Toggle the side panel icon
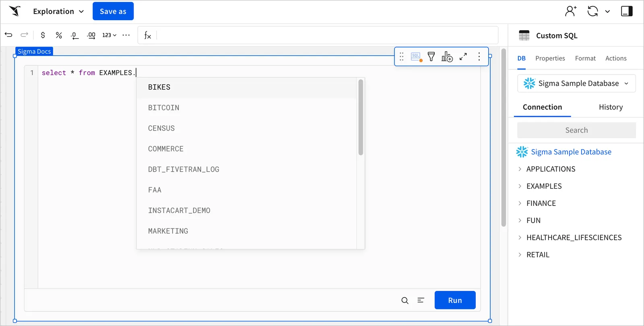 pos(627,11)
